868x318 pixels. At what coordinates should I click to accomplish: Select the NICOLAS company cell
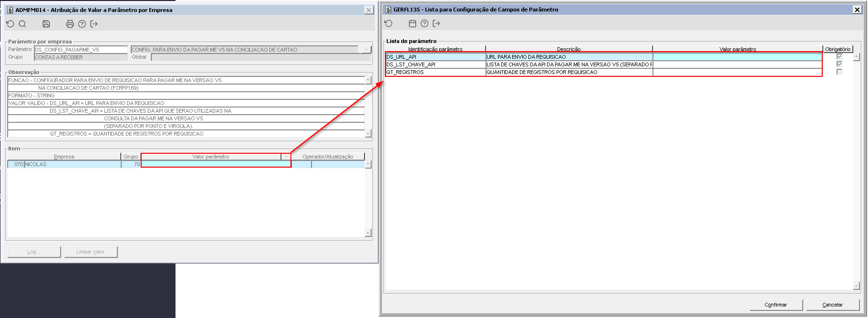(72, 164)
